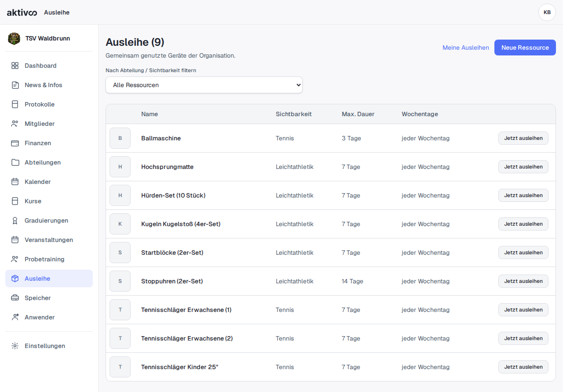Open Veranstaltungen in the sidebar
This screenshot has height=392, width=563.
[49, 240]
